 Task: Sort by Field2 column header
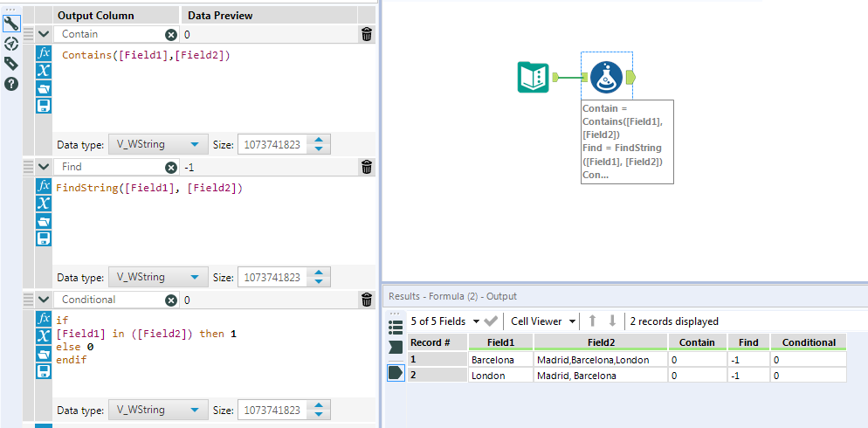coord(601,342)
